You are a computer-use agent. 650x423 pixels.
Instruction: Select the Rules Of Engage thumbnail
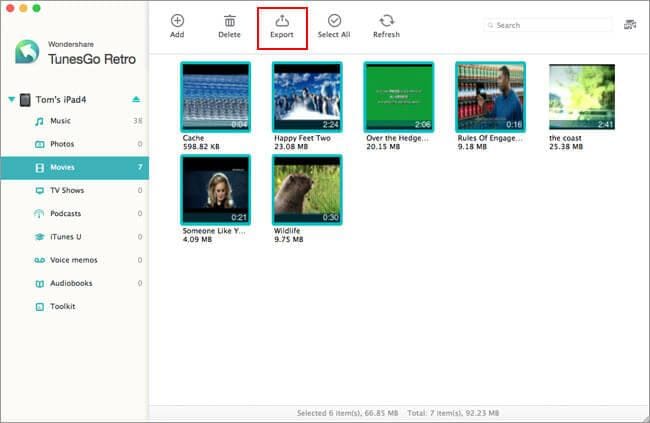click(x=490, y=97)
